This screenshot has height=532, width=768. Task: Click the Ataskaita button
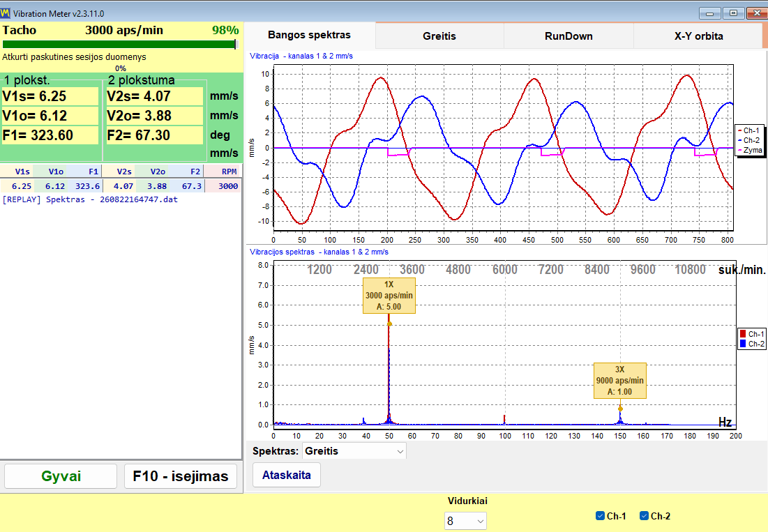point(287,475)
